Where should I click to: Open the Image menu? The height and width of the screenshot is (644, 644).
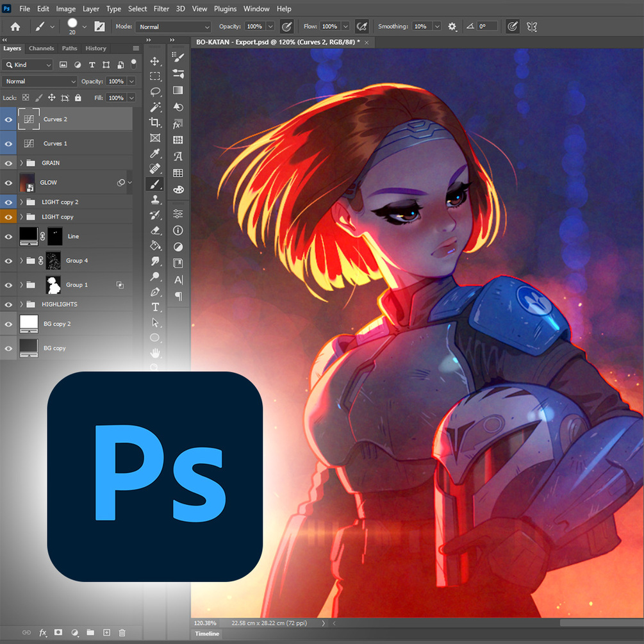[x=66, y=8]
